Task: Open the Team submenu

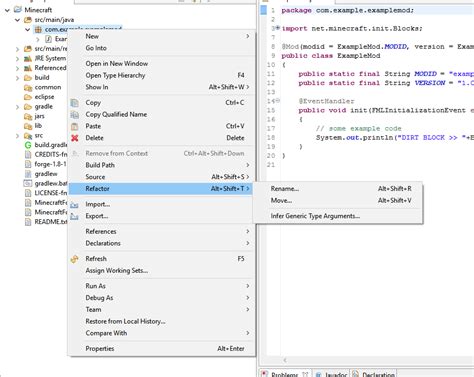Action: (x=162, y=310)
